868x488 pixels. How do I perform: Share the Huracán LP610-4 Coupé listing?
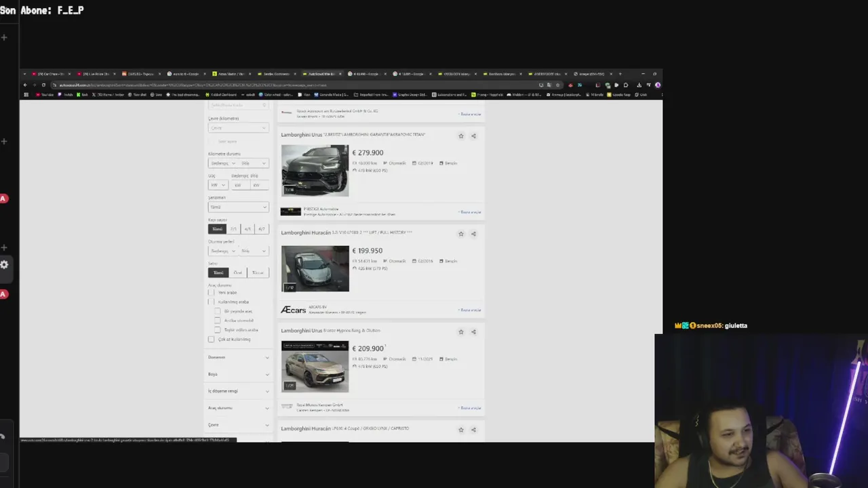pyautogui.click(x=473, y=430)
